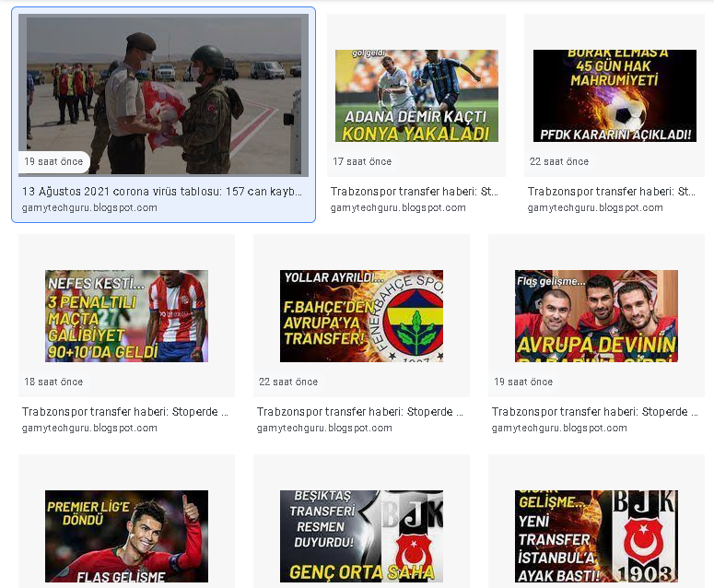Click Trabzonspor headline below Fenerbahçe thumbnail

tap(360, 412)
